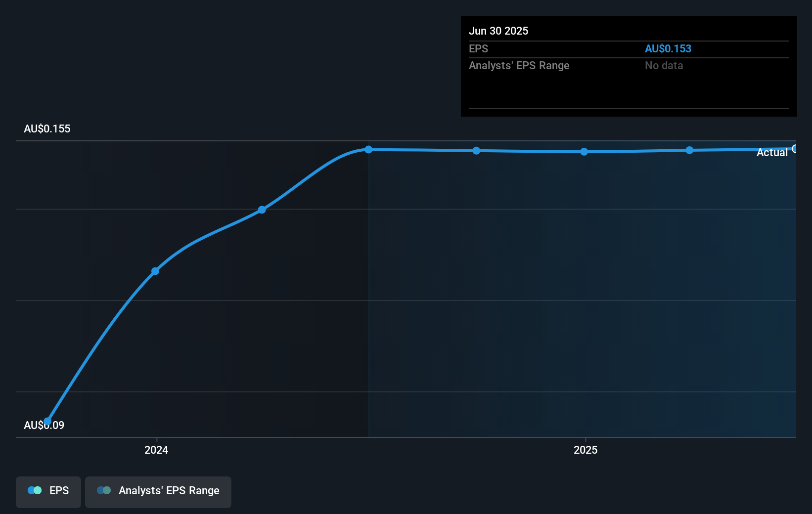The height and width of the screenshot is (514, 812).
Task: Click the Actual label on chart
Action: 772,152
